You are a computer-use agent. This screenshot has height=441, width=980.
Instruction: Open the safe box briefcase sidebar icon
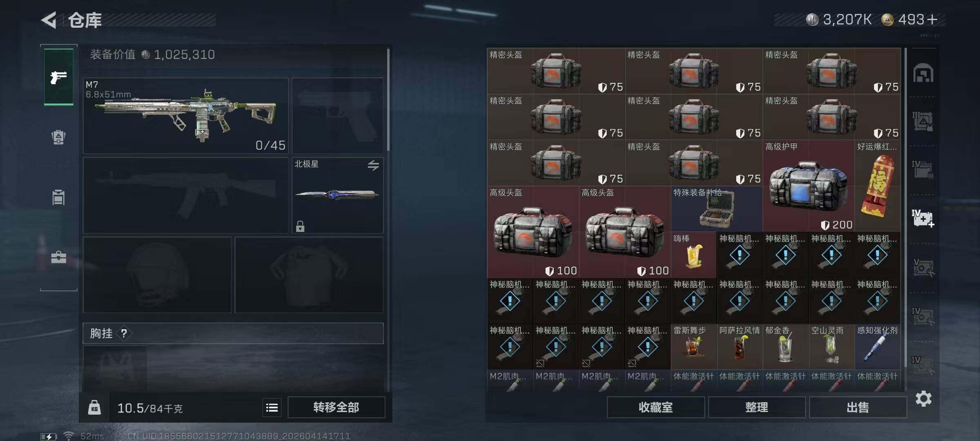pyautogui.click(x=58, y=257)
